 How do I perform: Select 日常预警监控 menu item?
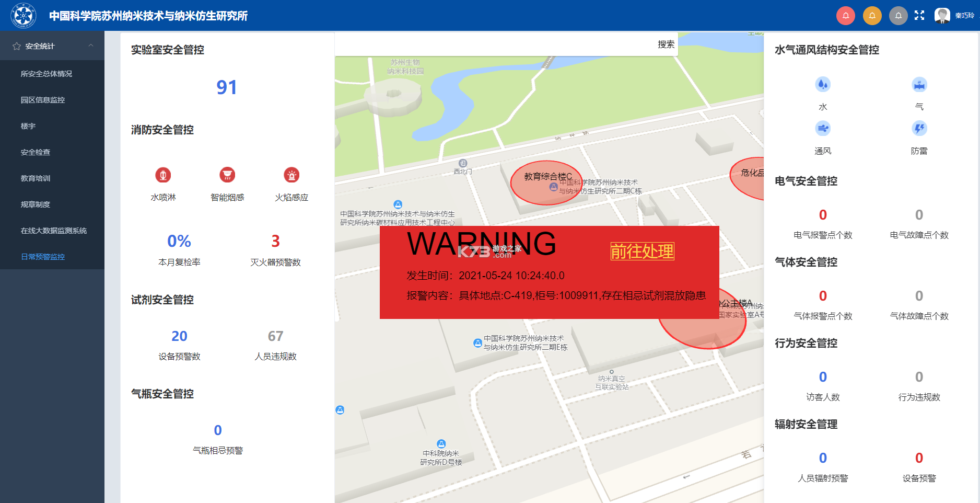coord(52,257)
